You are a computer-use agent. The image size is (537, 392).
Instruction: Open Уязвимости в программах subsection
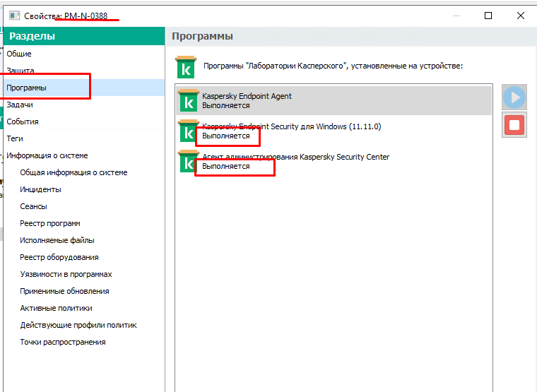[x=66, y=274]
